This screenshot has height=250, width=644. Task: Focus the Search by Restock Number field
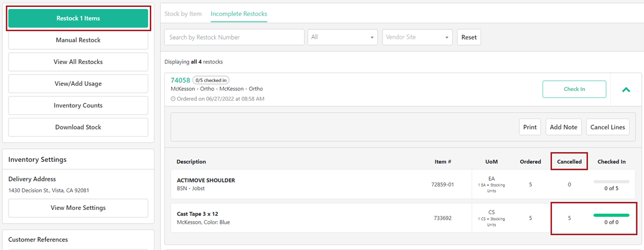234,37
